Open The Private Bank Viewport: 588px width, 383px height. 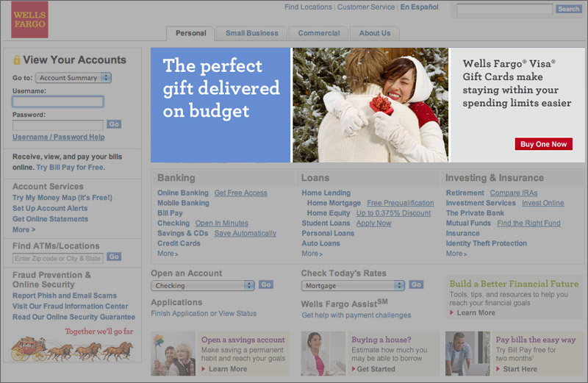coord(475,213)
